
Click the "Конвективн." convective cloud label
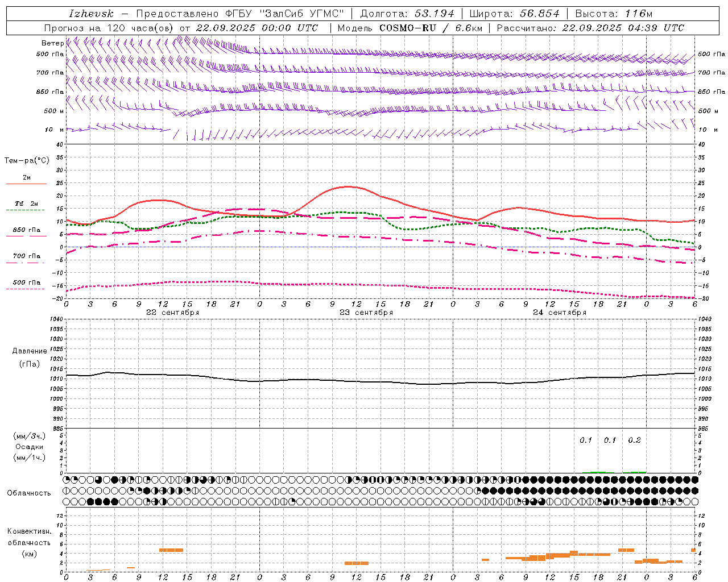(30, 531)
